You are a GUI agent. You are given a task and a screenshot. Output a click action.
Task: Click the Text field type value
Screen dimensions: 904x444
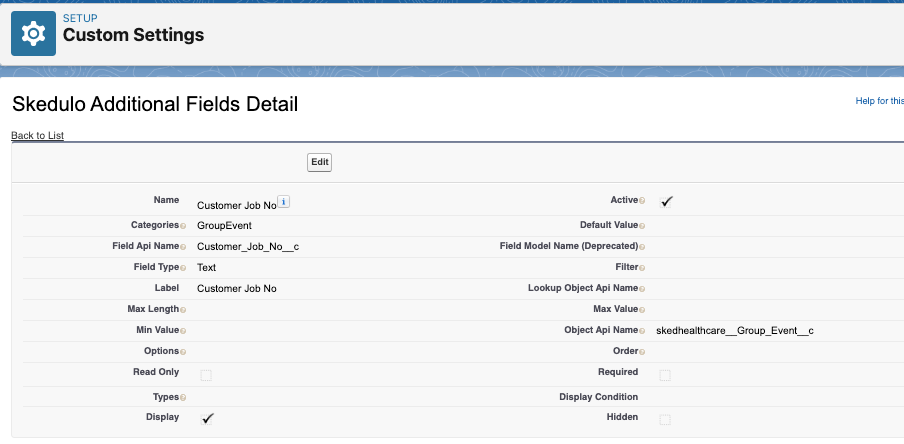pos(206,268)
